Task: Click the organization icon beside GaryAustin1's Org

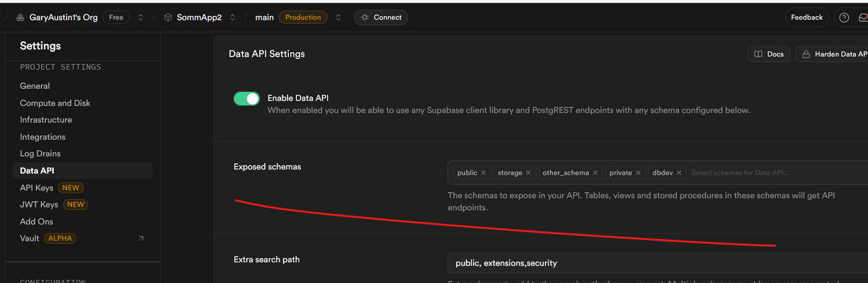Action: pyautogui.click(x=20, y=18)
